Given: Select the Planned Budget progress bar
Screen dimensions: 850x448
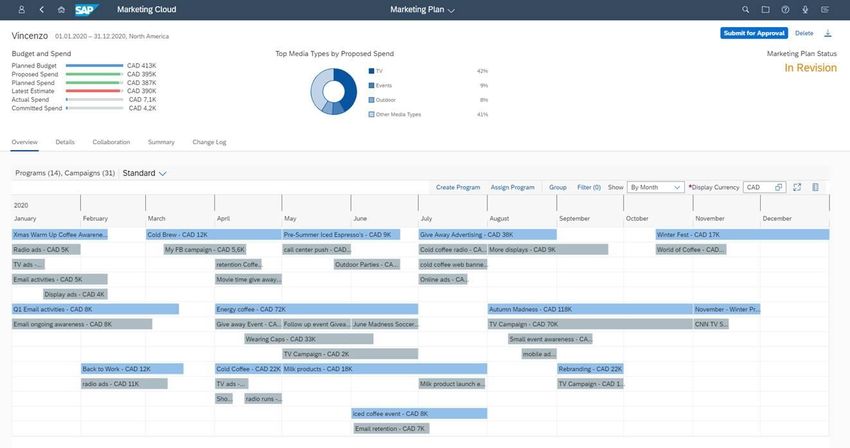Looking at the screenshot, I should [94, 66].
